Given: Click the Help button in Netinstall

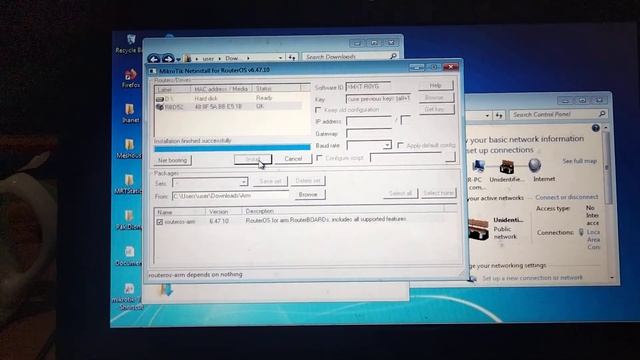Looking at the screenshot, I should (436, 85).
